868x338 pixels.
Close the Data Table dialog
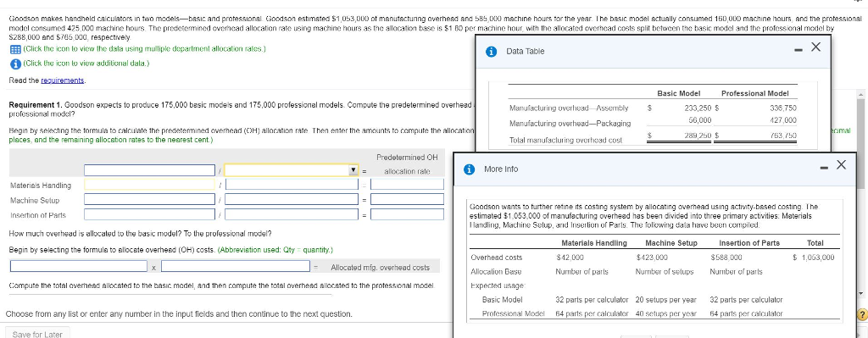[x=815, y=47]
